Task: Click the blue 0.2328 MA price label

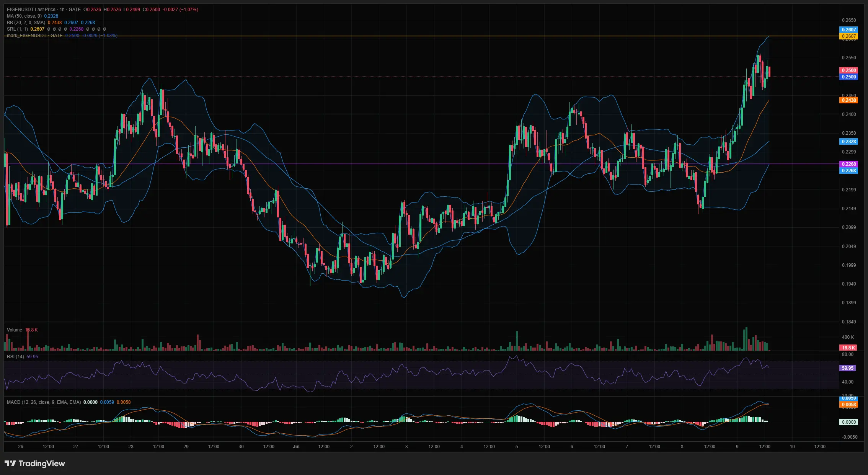Action: [x=848, y=142]
